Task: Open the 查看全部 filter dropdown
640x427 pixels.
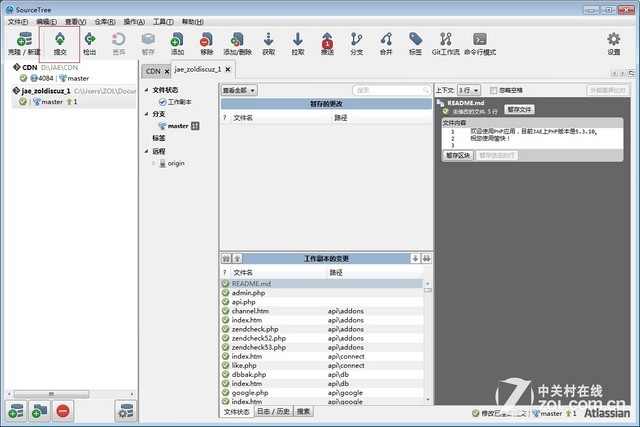Action: (239, 90)
